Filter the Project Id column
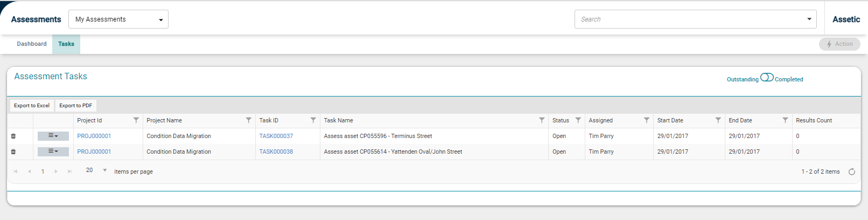The image size is (868, 220). click(136, 120)
